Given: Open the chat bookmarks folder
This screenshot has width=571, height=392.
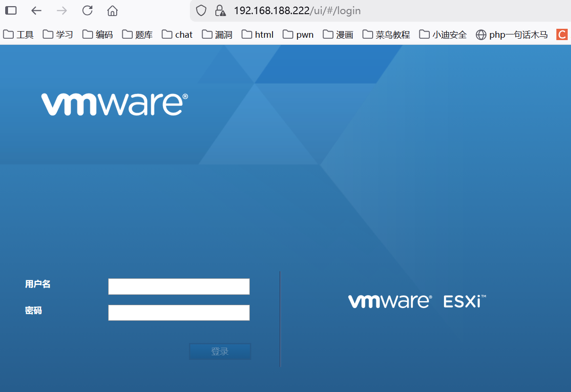Looking at the screenshot, I should [x=177, y=34].
